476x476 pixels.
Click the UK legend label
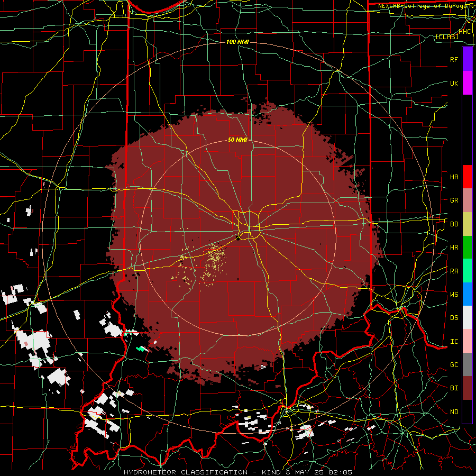click(x=454, y=83)
